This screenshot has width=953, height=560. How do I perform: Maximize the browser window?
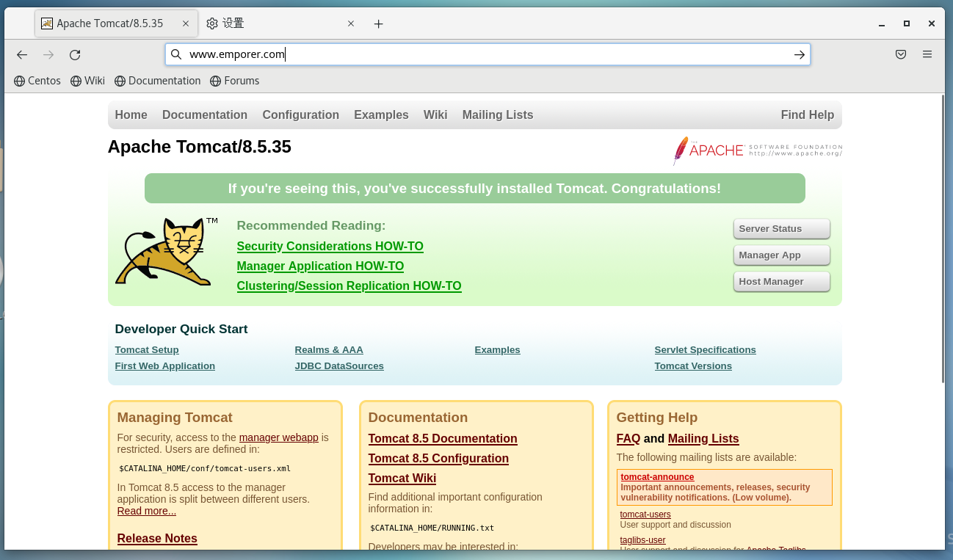(x=907, y=23)
